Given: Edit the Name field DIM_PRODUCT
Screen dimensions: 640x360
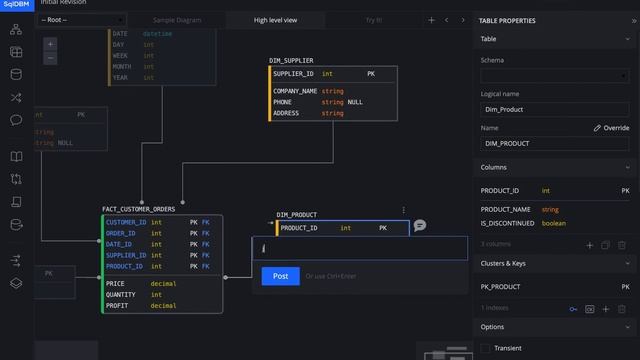Looking at the screenshot, I should point(555,144).
